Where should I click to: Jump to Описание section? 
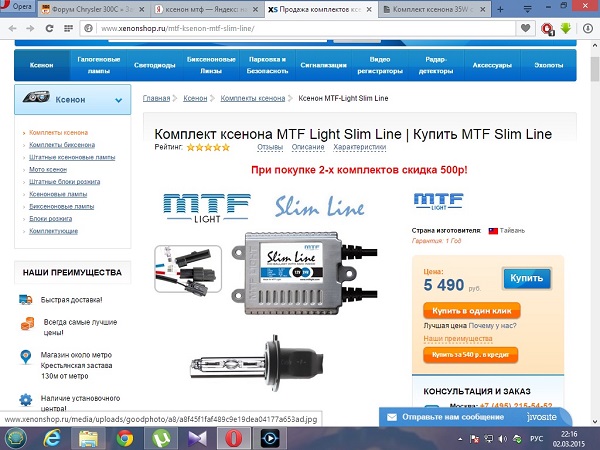click(x=308, y=147)
